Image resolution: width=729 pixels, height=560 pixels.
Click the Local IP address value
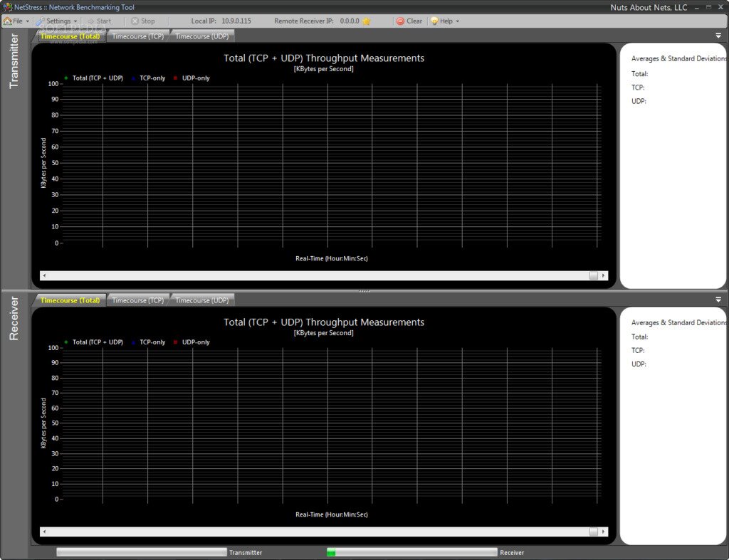235,21
